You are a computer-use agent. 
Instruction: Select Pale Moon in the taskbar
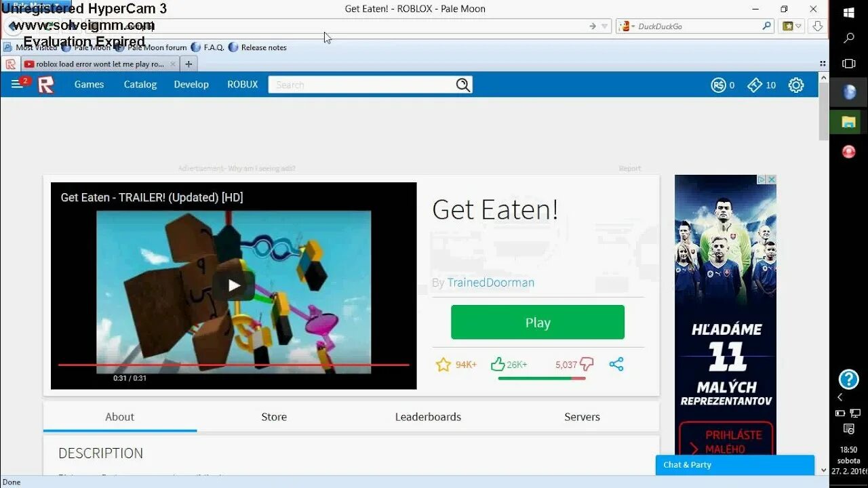[848, 92]
